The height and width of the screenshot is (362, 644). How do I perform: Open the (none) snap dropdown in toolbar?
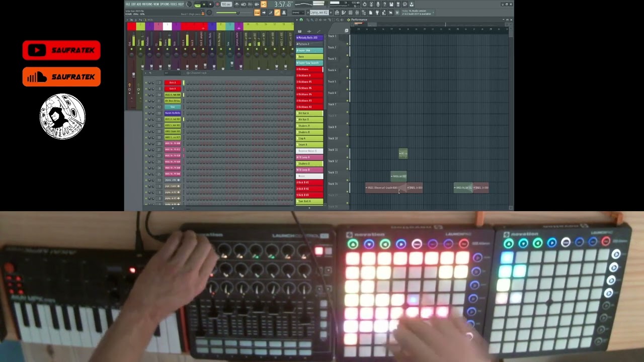pos(298,13)
